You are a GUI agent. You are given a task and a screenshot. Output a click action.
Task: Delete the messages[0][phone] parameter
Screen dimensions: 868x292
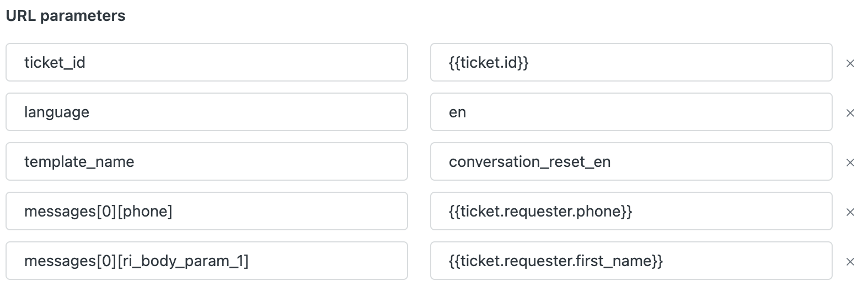(850, 212)
